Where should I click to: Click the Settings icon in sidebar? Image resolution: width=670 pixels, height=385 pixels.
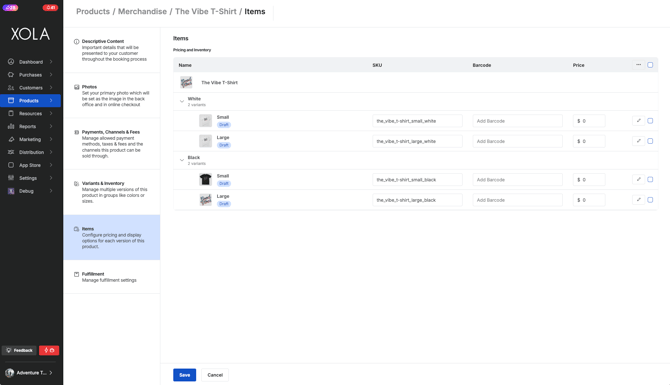(11, 178)
